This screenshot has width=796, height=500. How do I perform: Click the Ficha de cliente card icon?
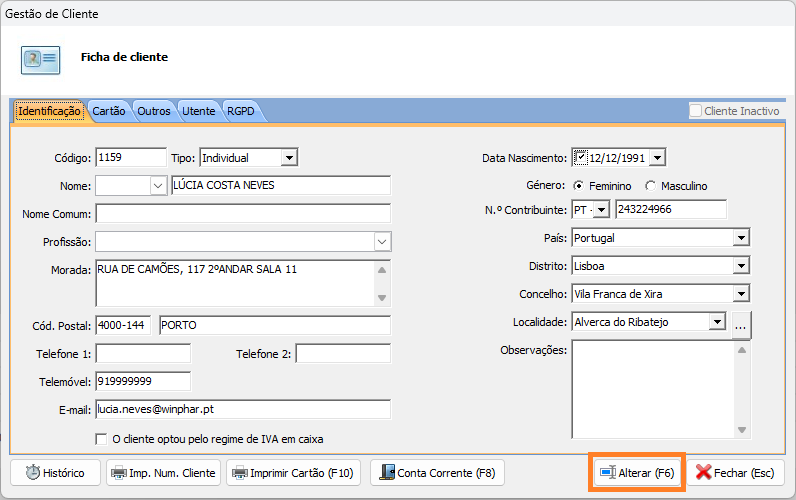41,58
